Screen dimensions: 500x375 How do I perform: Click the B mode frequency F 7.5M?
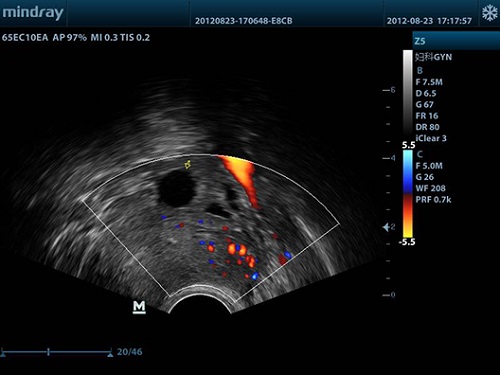click(429, 82)
